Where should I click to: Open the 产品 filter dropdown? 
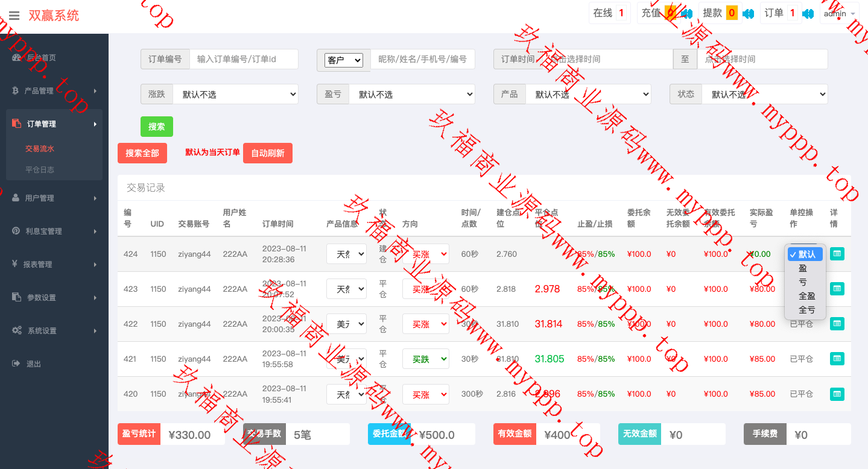[x=588, y=94]
